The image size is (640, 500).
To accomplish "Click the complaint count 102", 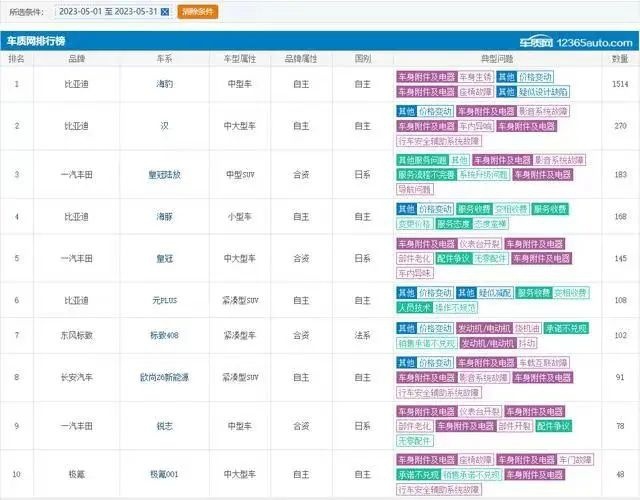I will tap(620, 335).
